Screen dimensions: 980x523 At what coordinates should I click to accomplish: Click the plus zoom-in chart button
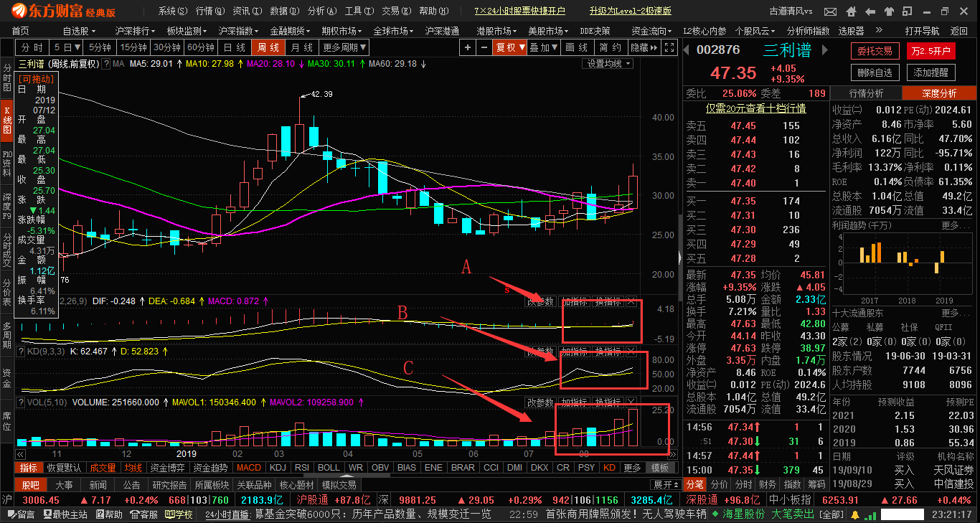468,47
